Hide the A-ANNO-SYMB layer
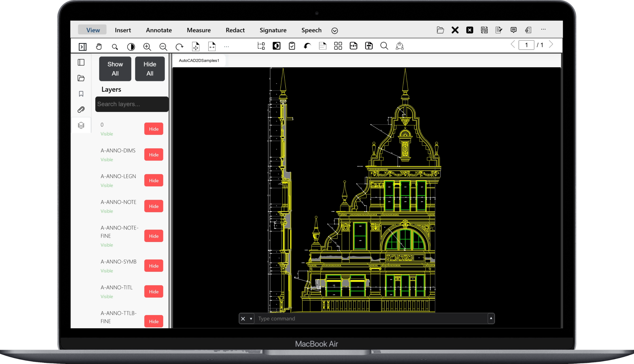This screenshot has width=634, height=364. [154, 266]
